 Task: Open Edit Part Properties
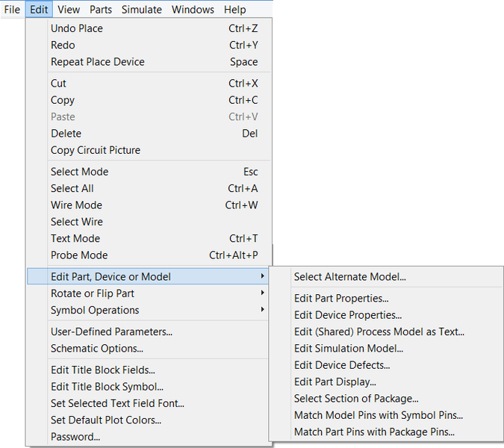(341, 299)
